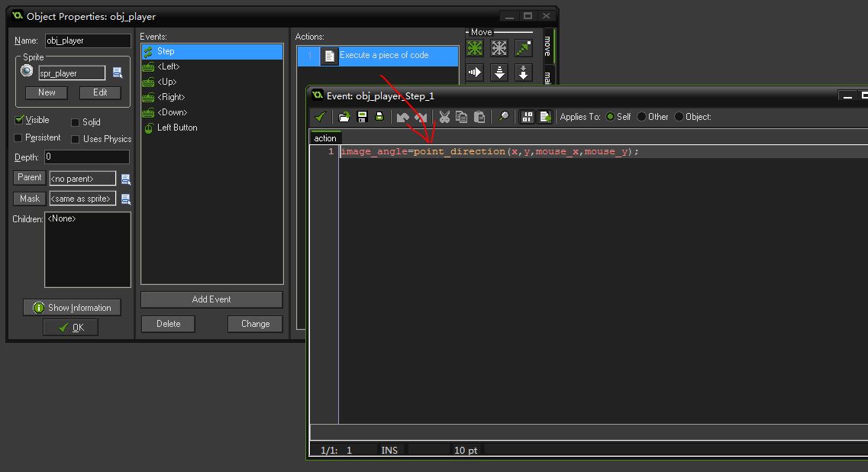868x472 pixels.
Task: Click the parent picker icon beside no parent
Action: (x=126, y=179)
